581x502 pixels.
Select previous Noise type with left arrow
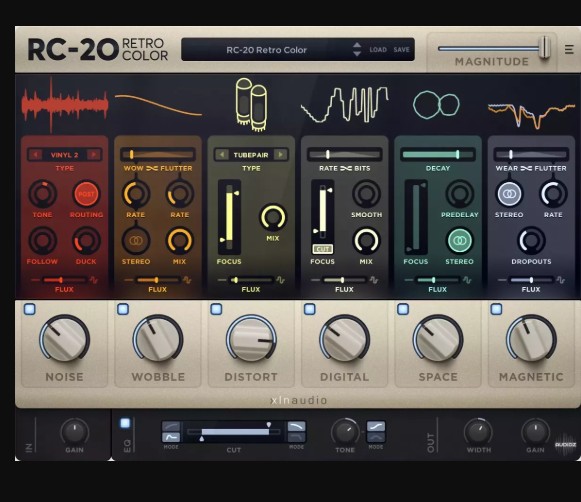pos(35,154)
